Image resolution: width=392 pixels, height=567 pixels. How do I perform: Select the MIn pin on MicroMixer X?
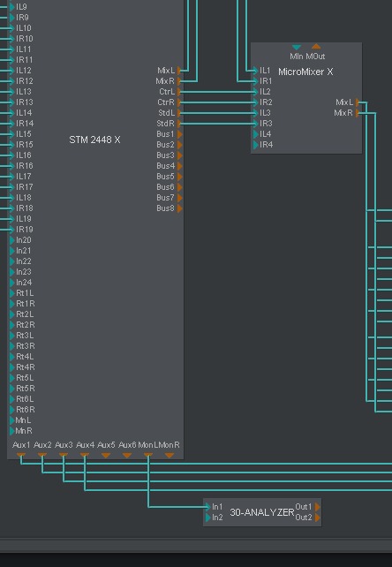[x=297, y=48]
